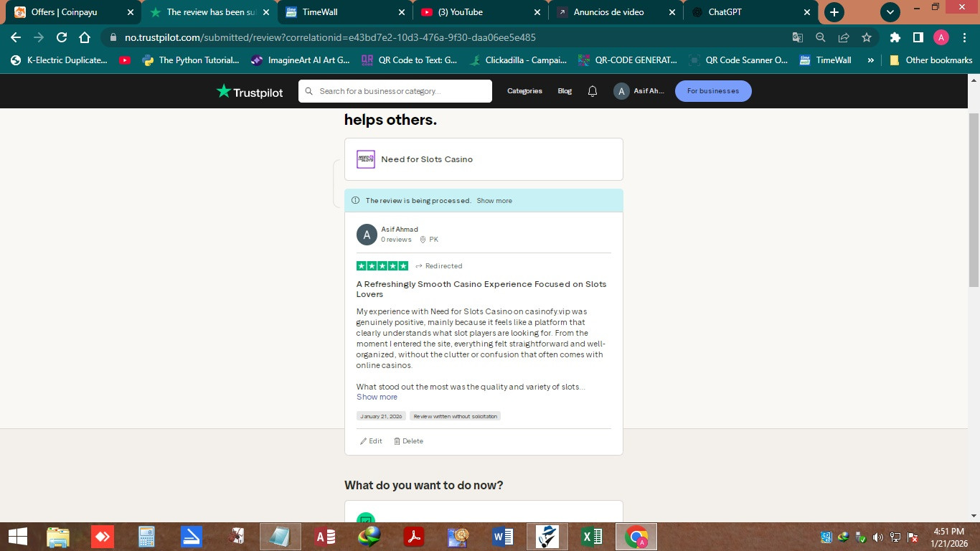980x551 pixels.
Task: Open the Extensions puzzle icon
Action: 895,37
